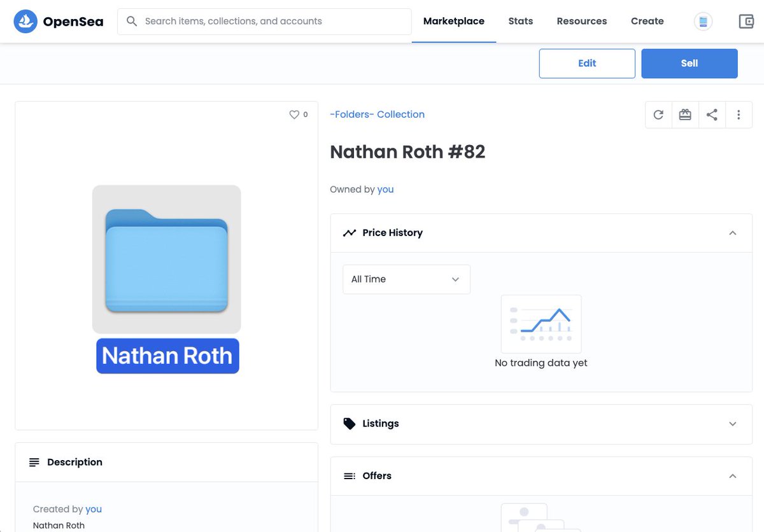Click the Sell button

(690, 64)
